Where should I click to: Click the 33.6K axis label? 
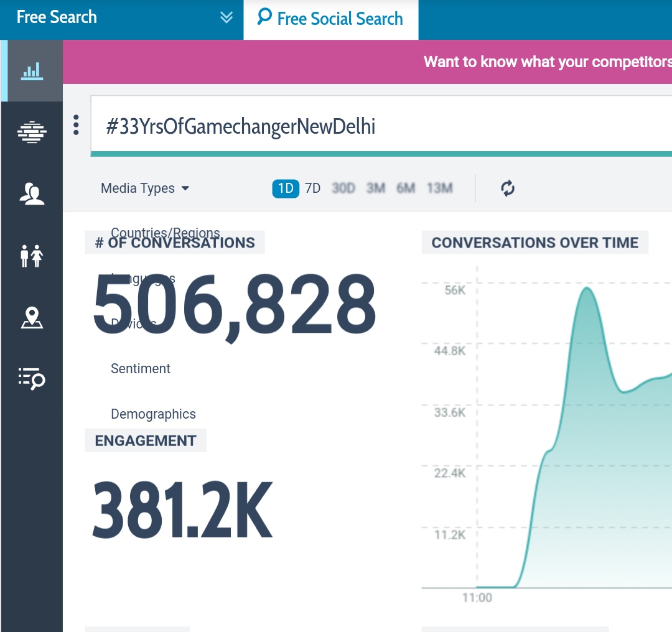450,412
